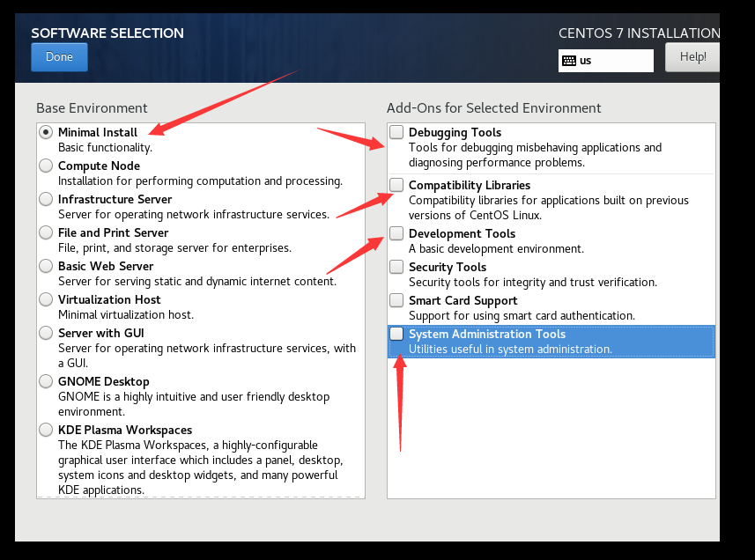The image size is (755, 560).
Task: Click 'Installation for performing computation and processing.'
Action: click(x=200, y=181)
